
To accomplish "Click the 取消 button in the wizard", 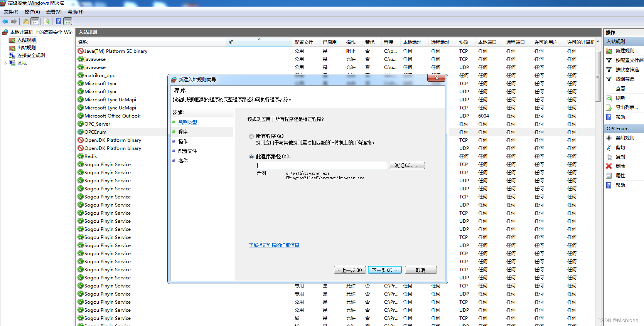I will [421, 270].
